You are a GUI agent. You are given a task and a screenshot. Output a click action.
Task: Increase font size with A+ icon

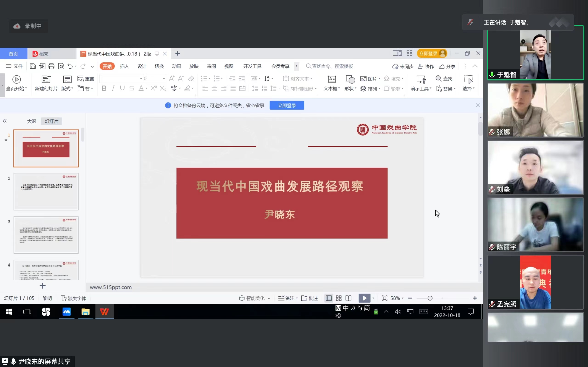[x=172, y=78]
